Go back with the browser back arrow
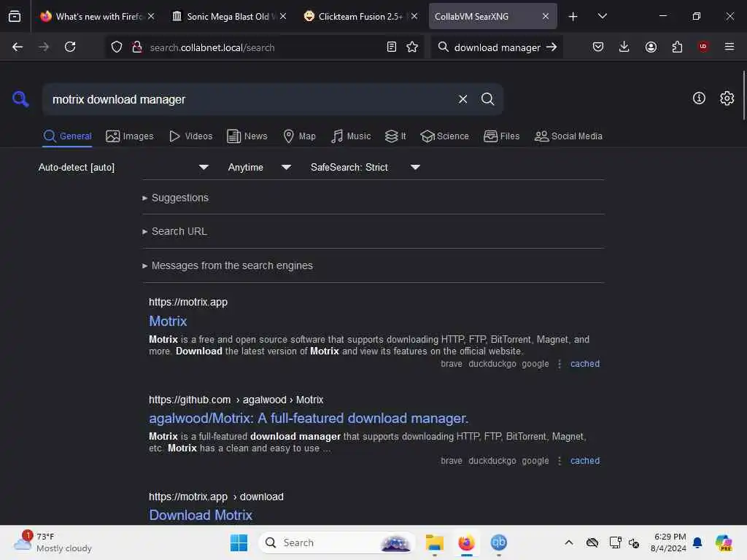This screenshot has width=747, height=560. tap(18, 47)
